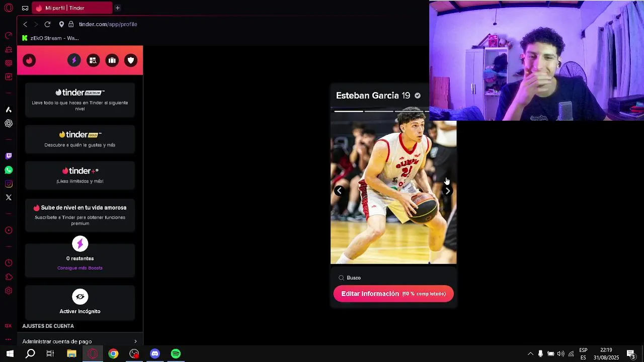Expand Administrar cuenta de pago row
Screen dimensions: 644x362
tap(80, 341)
